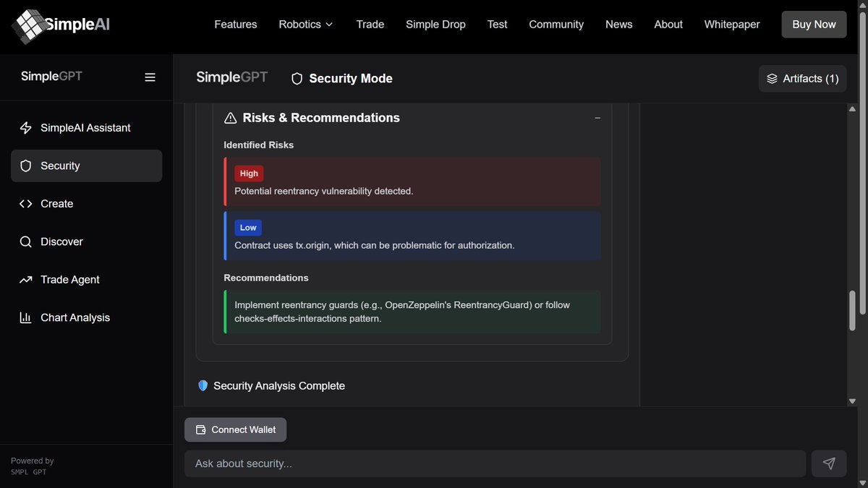Click the Powered by SMPL GPT footer

coord(33,466)
